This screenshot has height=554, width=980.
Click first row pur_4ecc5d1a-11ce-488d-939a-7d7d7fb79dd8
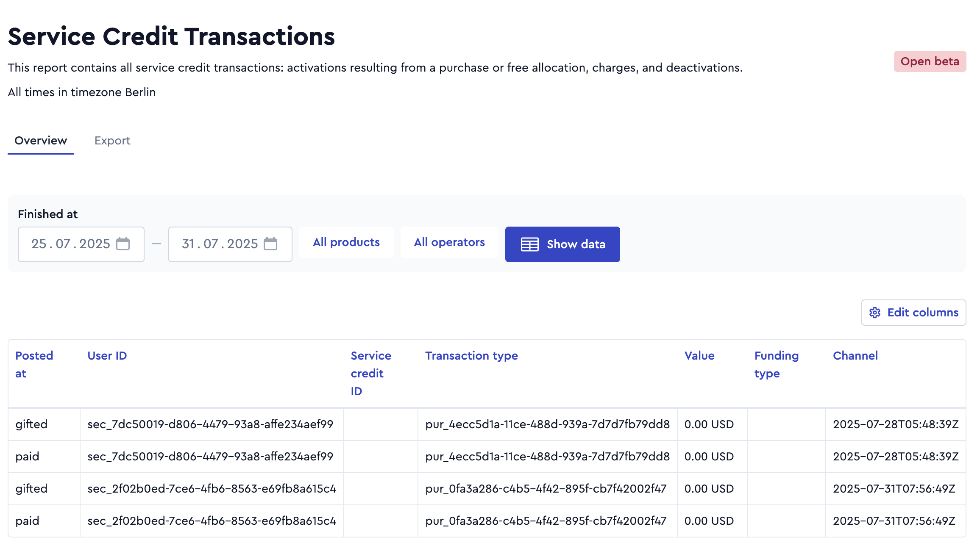[x=548, y=424]
